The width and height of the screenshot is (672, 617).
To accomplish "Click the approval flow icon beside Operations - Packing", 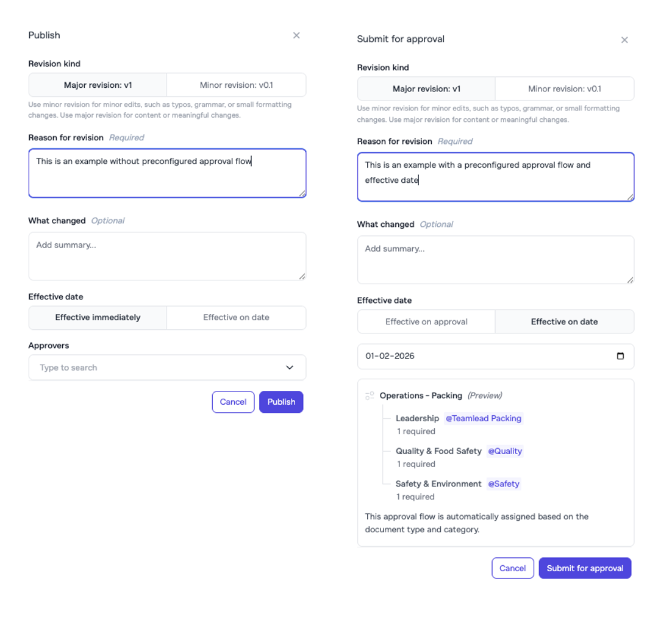I will click(x=370, y=396).
